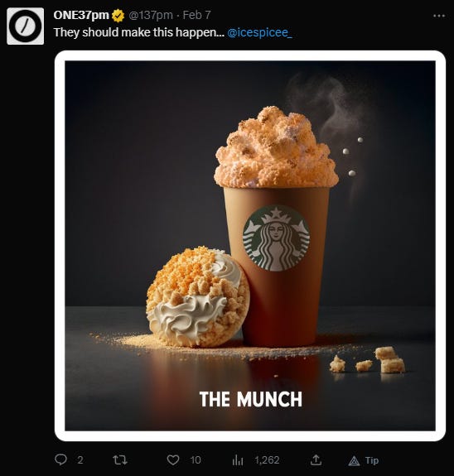Open THE MUNCH image in full view
Viewport: 454px width, 476px height.
250,246
